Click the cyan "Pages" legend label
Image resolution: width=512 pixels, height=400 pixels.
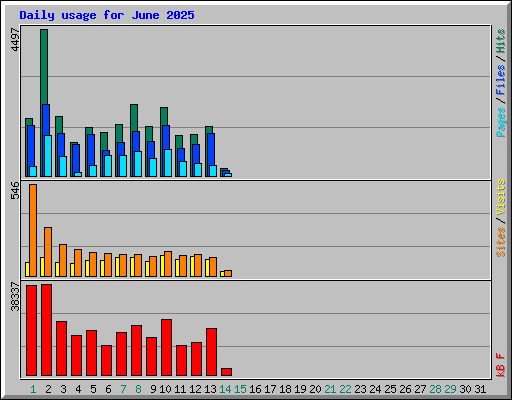tap(501, 122)
